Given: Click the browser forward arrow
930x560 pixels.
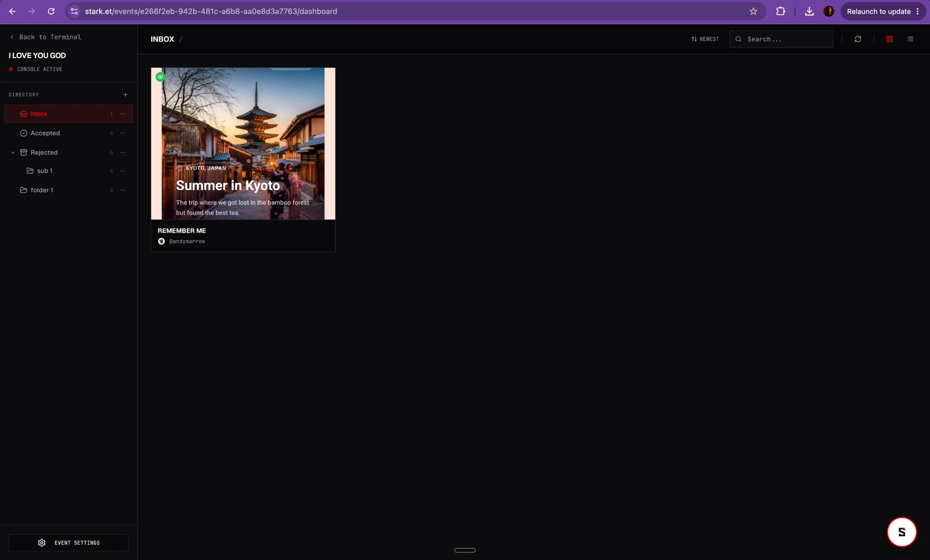Looking at the screenshot, I should point(32,11).
